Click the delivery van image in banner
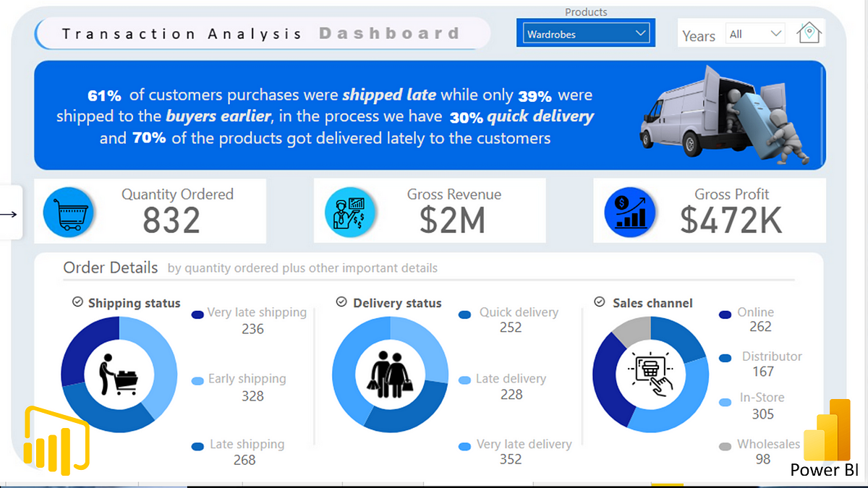 click(724, 114)
